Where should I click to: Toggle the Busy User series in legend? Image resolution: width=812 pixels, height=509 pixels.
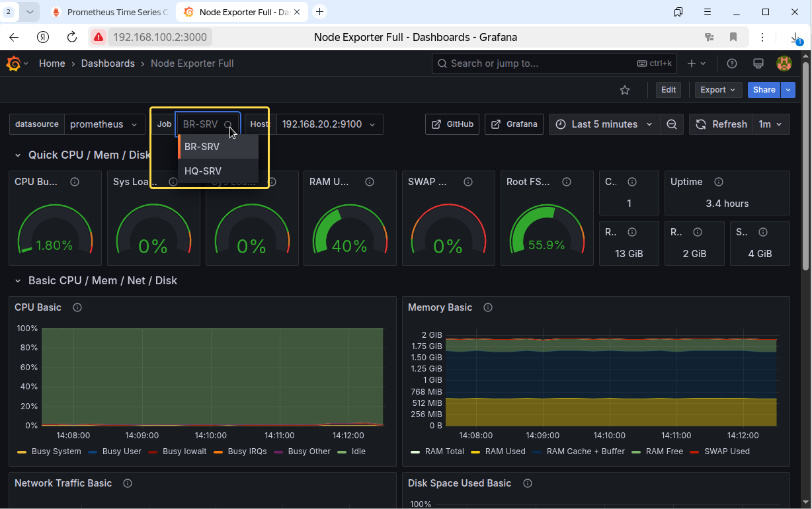122,451
